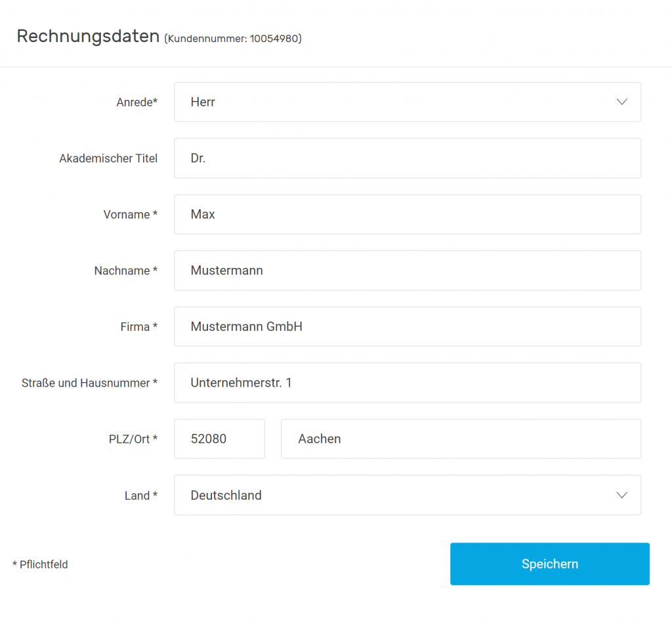Image resolution: width=672 pixels, height=618 pixels.
Task: Open the Anrede dropdown showing Herr
Action: point(407,102)
